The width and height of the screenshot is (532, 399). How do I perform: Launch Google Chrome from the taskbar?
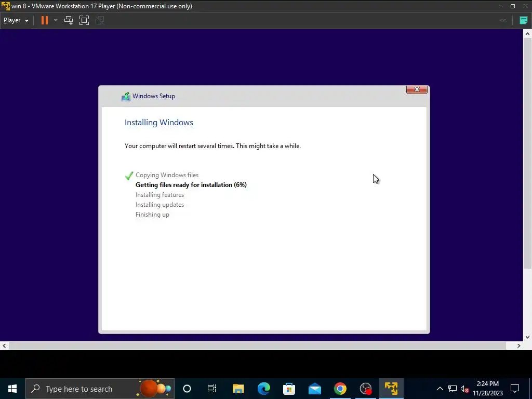click(x=340, y=389)
